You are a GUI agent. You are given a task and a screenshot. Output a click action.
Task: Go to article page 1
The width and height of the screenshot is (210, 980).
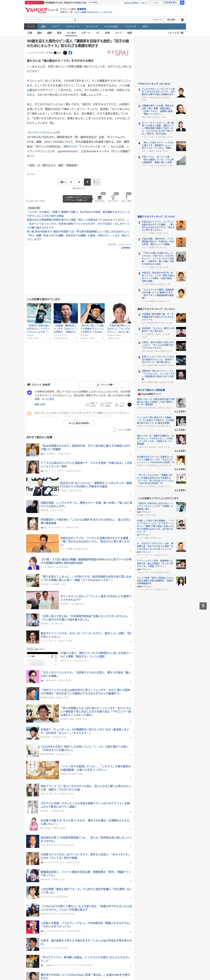coord(71,182)
